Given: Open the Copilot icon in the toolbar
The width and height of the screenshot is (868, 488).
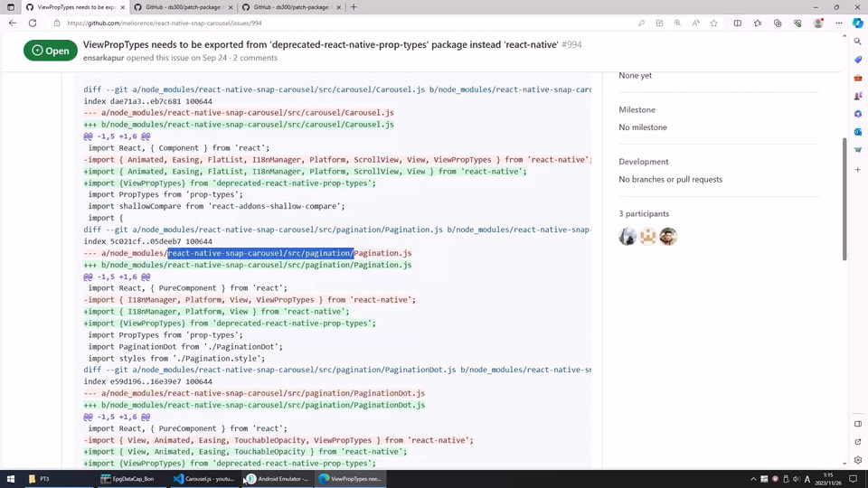Looking at the screenshot, I should (857, 23).
